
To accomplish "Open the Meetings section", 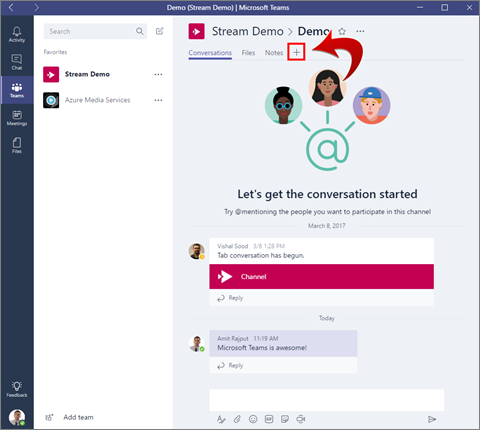I will [x=17, y=118].
